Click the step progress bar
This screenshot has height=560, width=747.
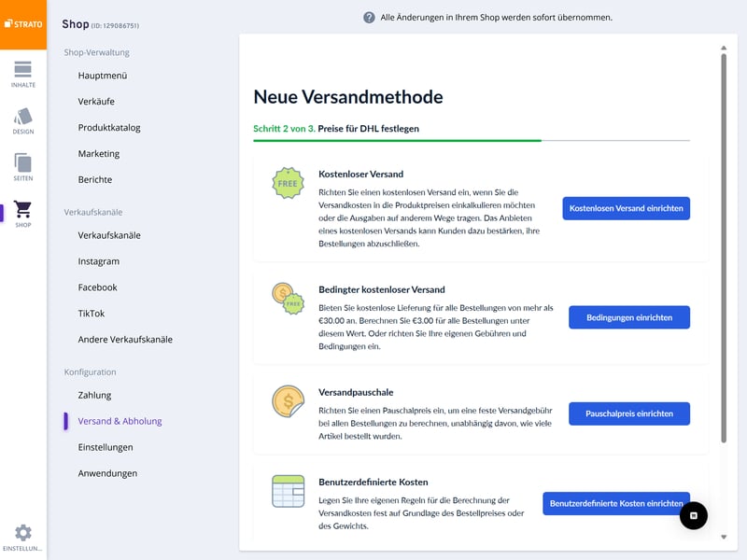click(472, 141)
